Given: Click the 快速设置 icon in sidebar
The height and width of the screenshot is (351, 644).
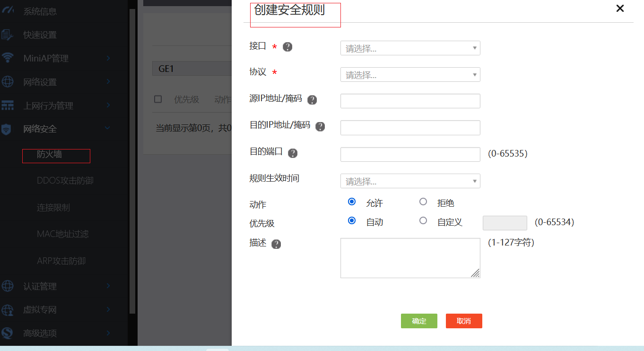Looking at the screenshot, I should [8, 35].
